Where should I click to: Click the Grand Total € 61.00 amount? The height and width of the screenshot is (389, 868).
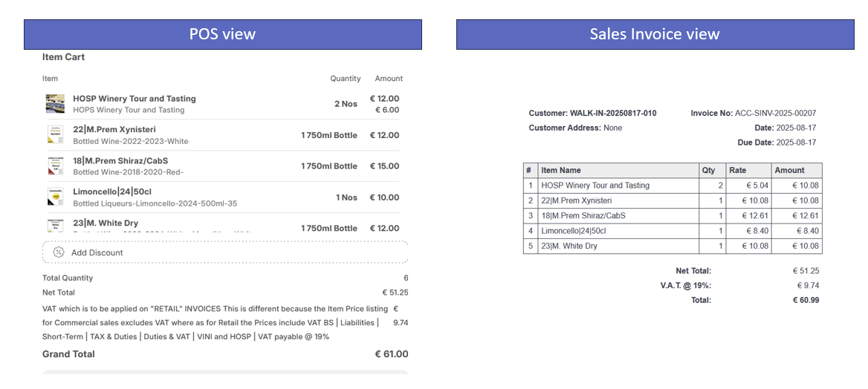coord(391,355)
